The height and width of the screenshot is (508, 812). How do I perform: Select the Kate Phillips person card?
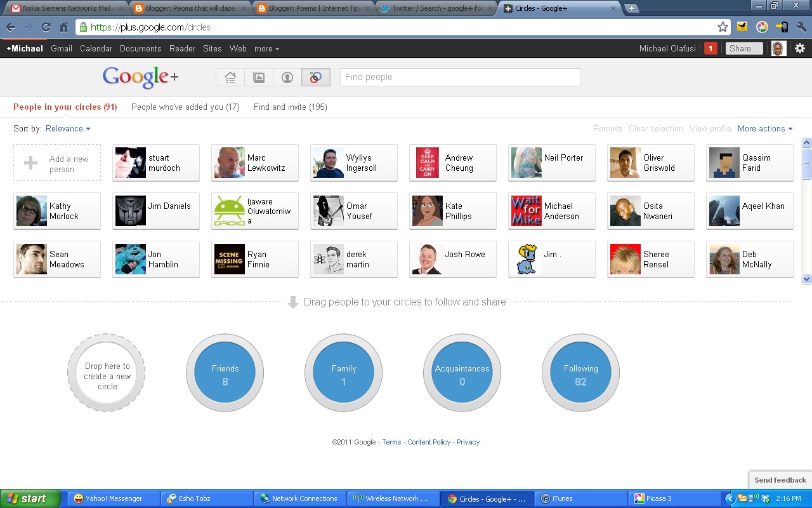[x=453, y=211]
